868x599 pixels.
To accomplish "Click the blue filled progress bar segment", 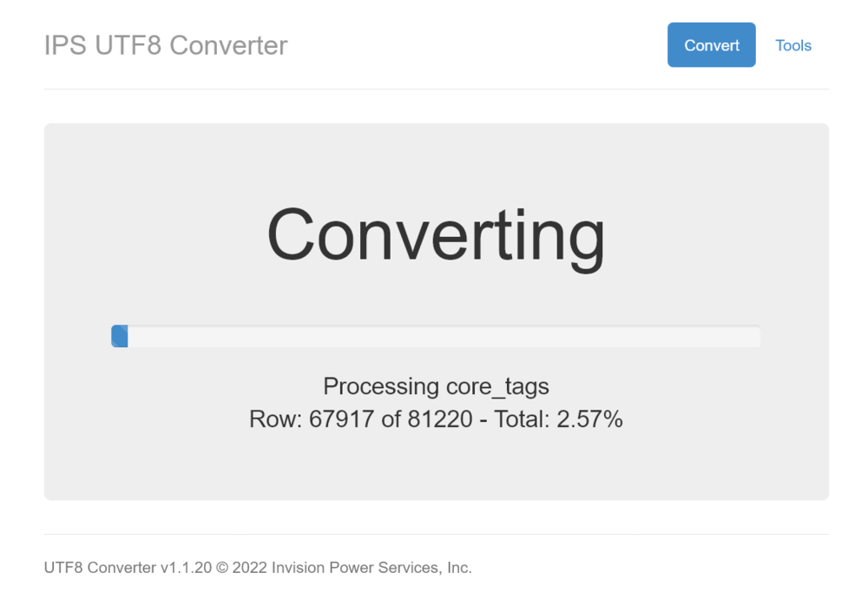I will click(120, 336).
